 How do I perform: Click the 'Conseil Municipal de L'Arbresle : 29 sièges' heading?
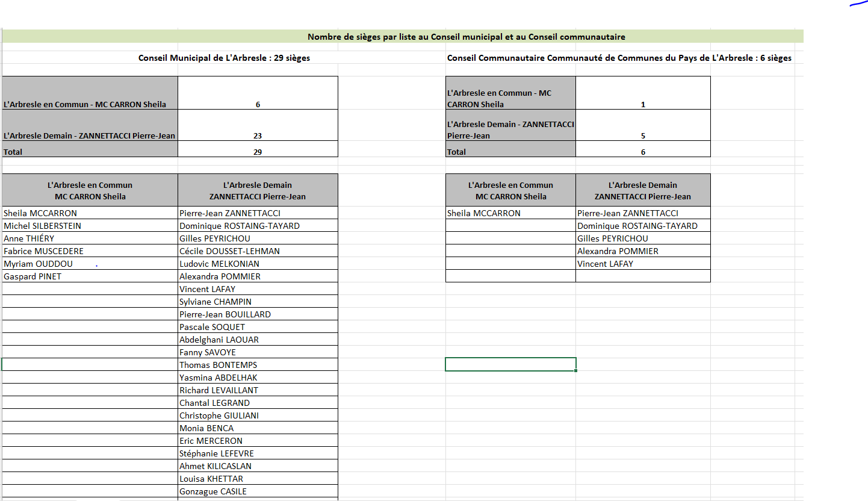pos(224,58)
